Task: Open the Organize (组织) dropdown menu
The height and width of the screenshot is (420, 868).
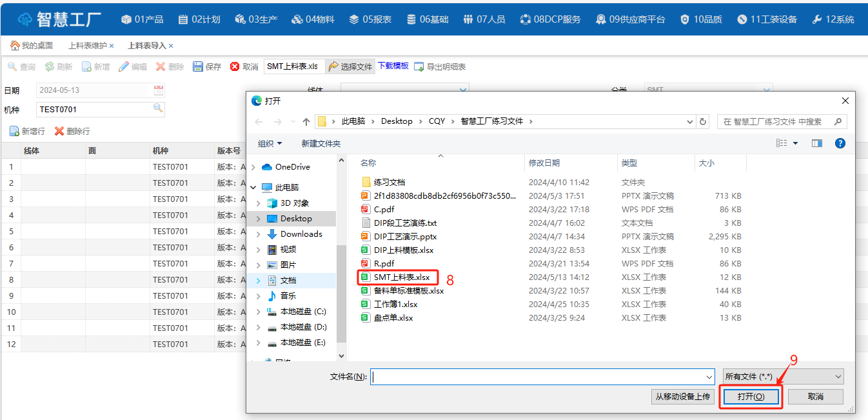Action: pos(270,143)
